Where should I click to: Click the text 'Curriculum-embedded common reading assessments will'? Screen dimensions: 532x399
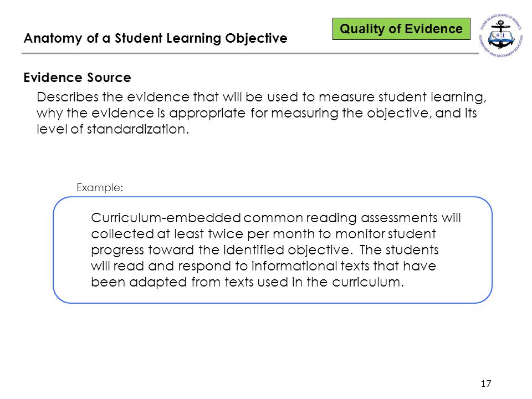tap(276, 218)
